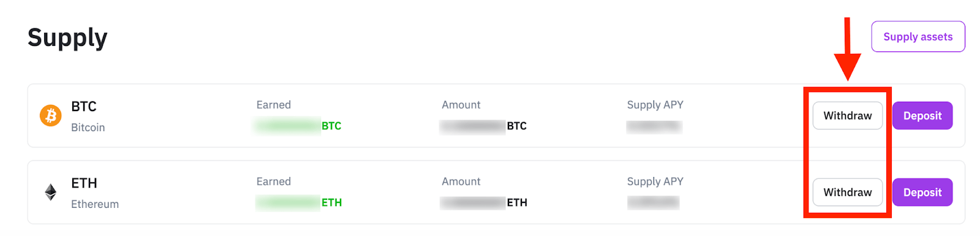980x236 pixels.
Task: Click the Supply section heading
Action: coord(67,38)
